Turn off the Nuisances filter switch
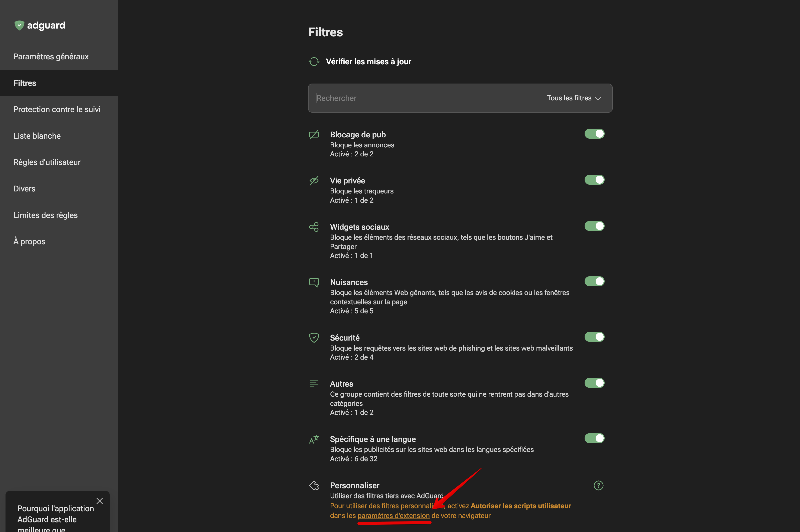The width and height of the screenshot is (800, 532). 594,281
